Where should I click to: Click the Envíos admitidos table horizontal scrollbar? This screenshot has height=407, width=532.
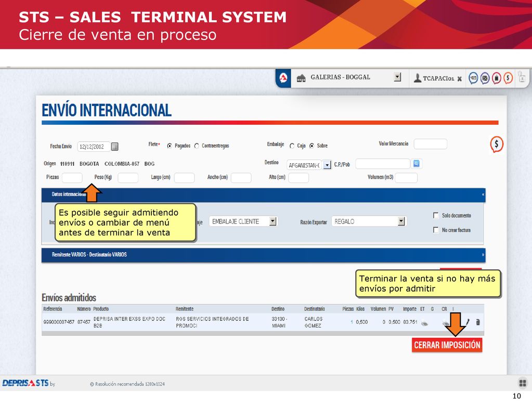263,333
